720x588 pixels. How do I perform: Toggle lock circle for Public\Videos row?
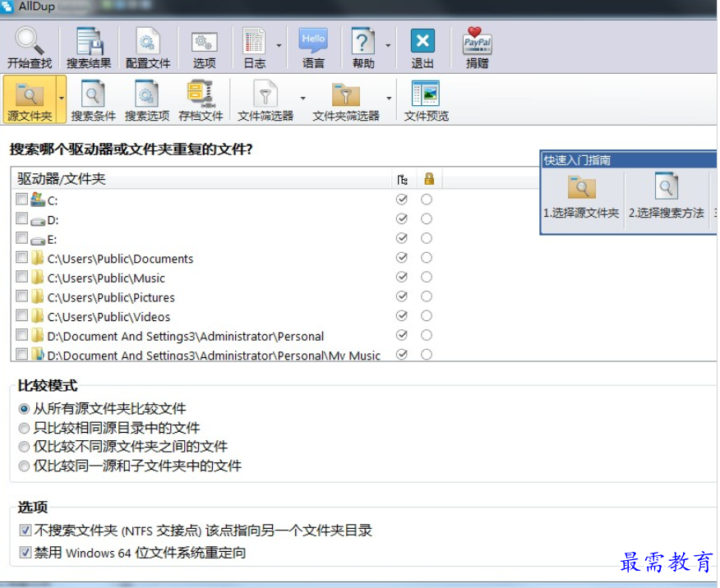(x=427, y=315)
